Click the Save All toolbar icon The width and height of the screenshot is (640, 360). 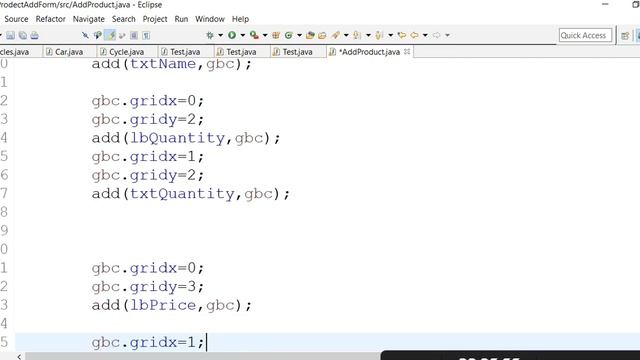(23, 36)
